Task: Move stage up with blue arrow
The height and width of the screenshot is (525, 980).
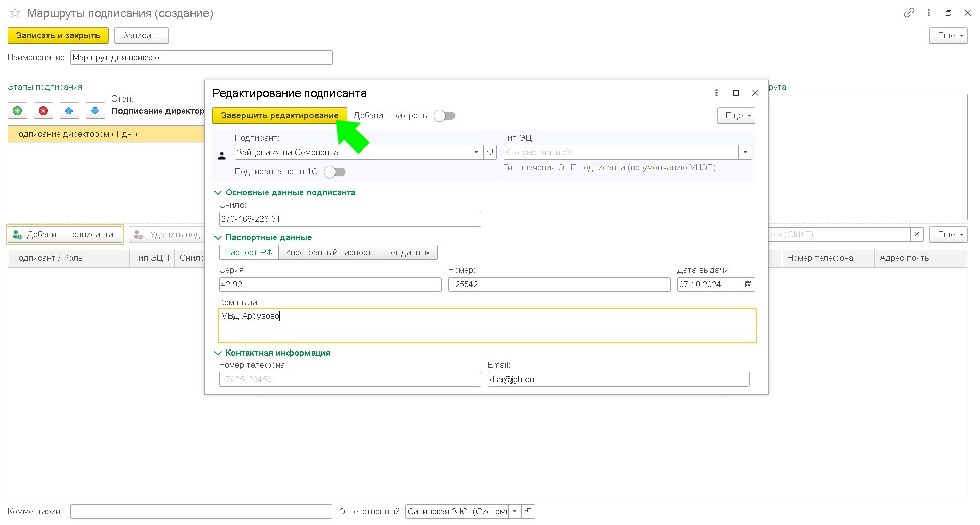Action: click(69, 111)
